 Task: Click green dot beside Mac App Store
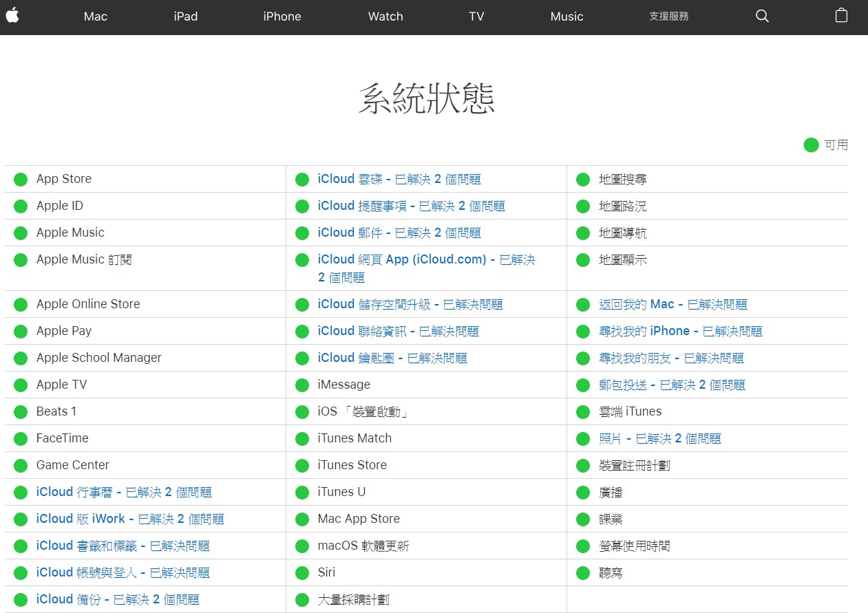pos(302,519)
